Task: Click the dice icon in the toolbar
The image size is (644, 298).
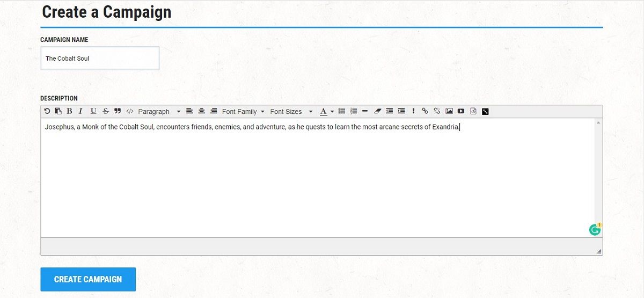Action: point(485,111)
